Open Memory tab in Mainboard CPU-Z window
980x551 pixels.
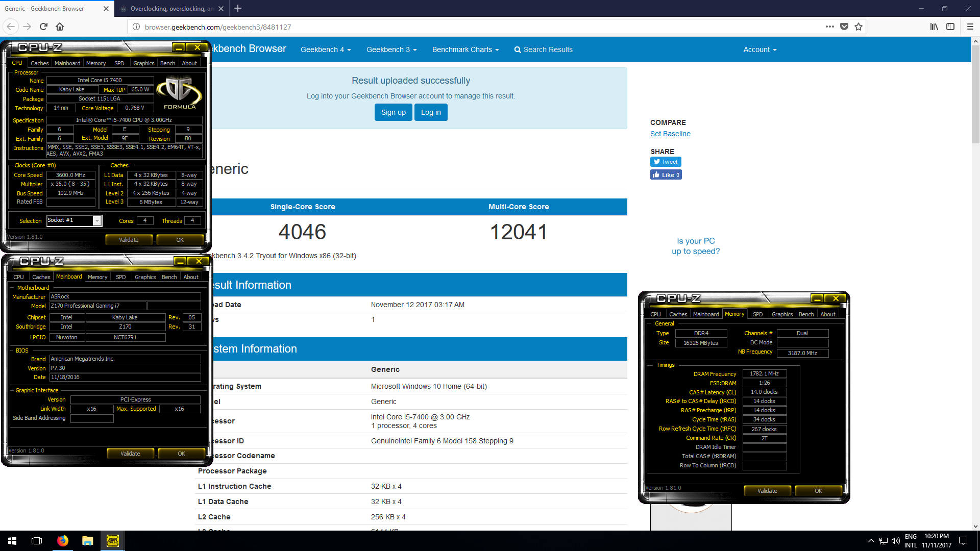coord(97,277)
